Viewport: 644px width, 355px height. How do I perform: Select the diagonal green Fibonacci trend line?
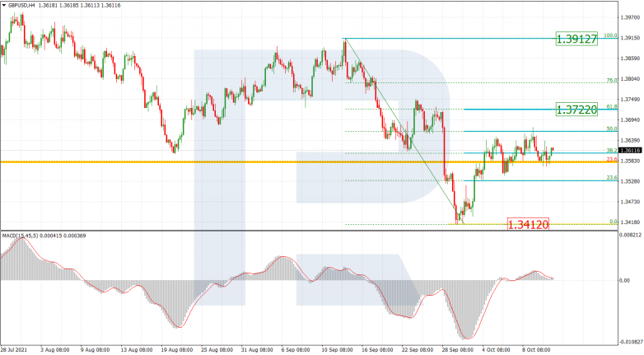point(404,131)
